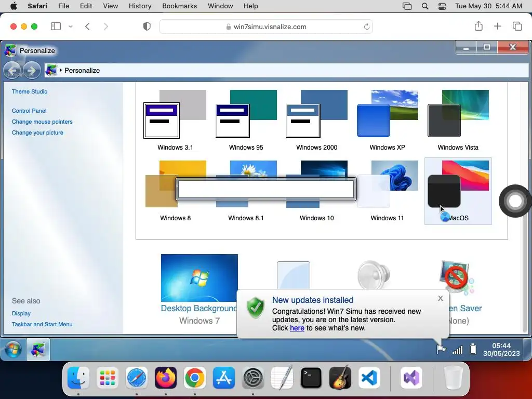Open Window Color settings icon
The width and height of the screenshot is (532, 399).
coord(294,275)
